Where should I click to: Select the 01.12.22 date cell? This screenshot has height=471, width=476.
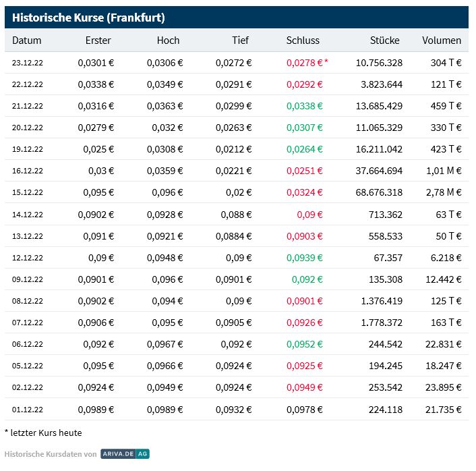28,410
